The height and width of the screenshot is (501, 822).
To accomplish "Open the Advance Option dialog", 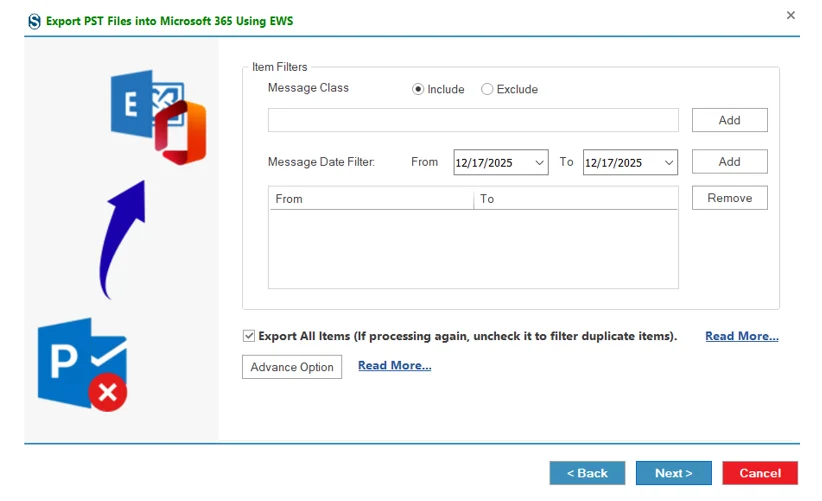I will [x=292, y=367].
